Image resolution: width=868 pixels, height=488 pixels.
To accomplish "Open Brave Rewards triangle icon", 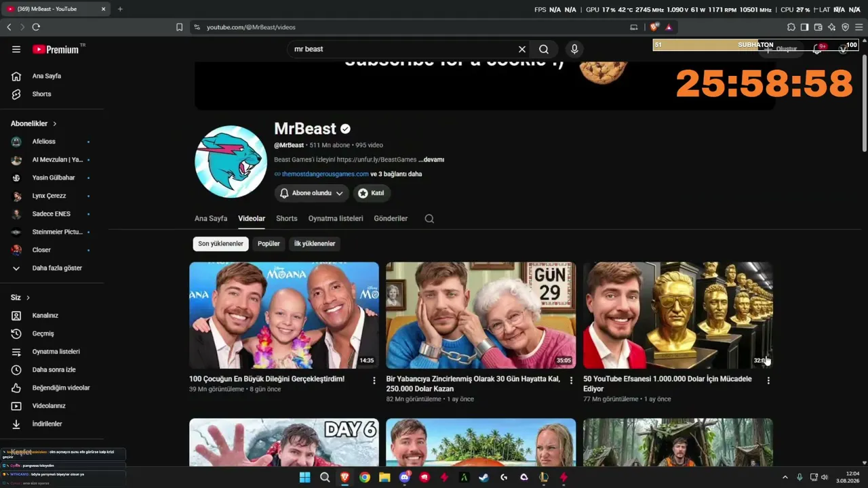I will [x=669, y=27].
